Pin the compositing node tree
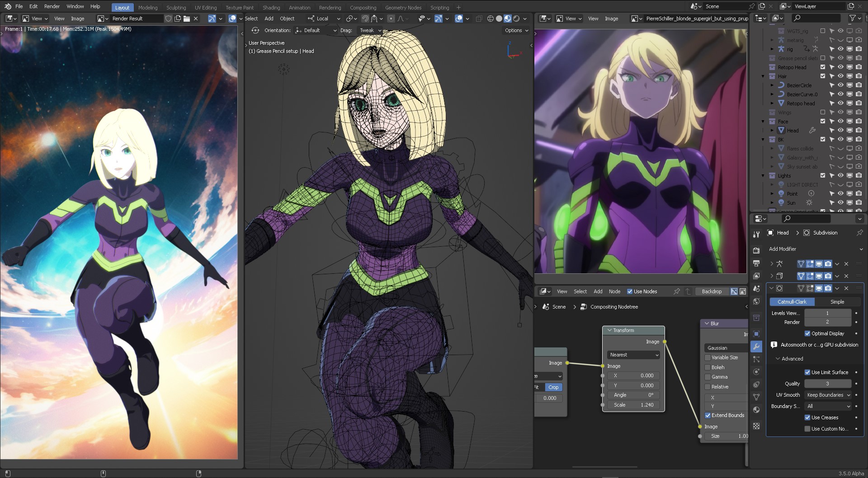 pyautogui.click(x=677, y=291)
